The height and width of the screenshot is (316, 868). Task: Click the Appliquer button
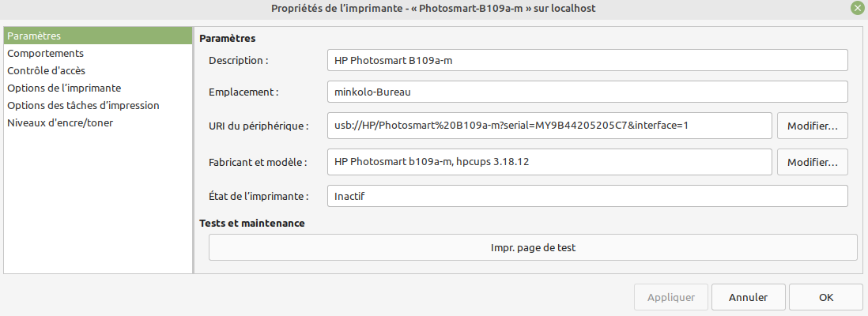pyautogui.click(x=671, y=298)
